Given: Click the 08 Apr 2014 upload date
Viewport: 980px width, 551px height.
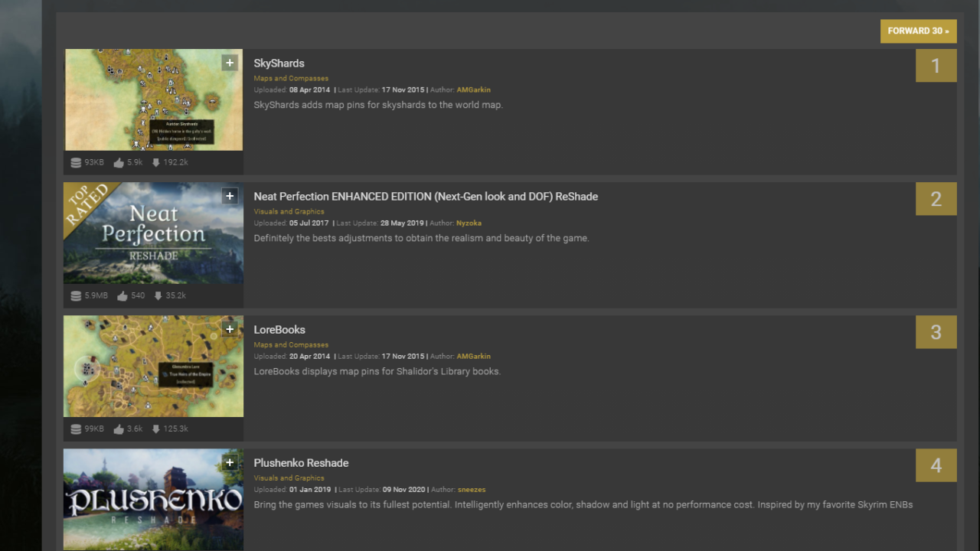Looking at the screenshot, I should point(309,90).
